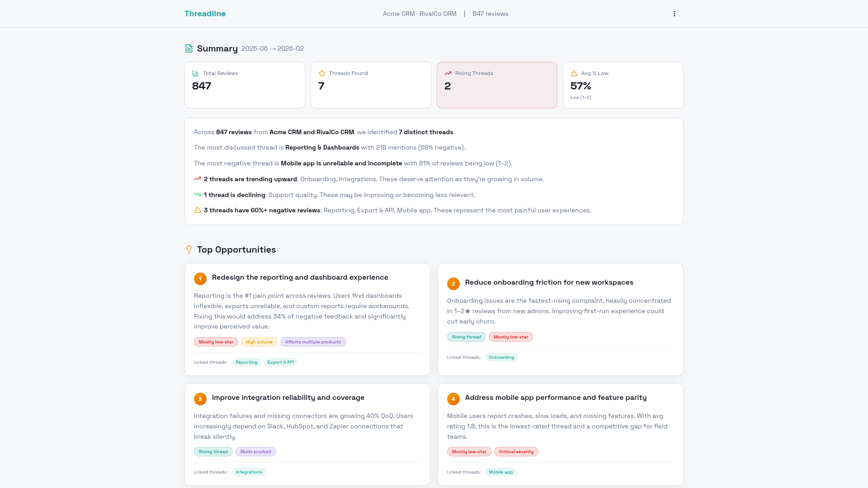Screen dimensions: 868x488
Task: Open the Mobile app linked thread chip
Action: [500, 472]
